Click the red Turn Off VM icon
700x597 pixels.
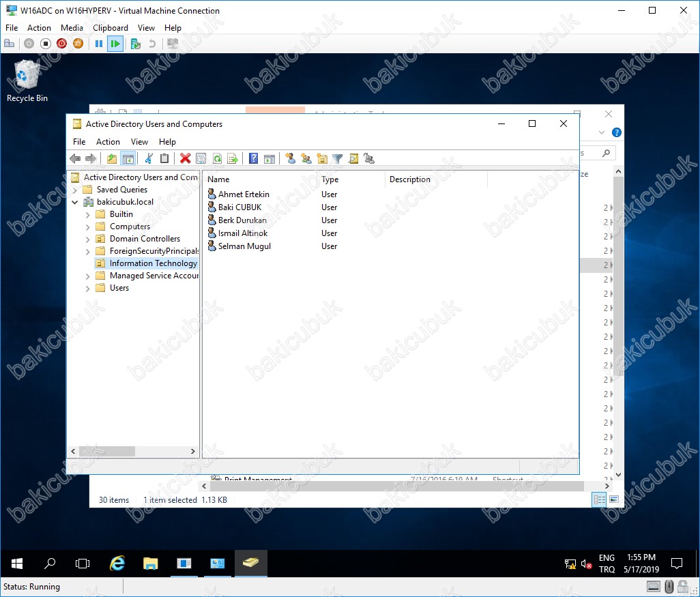(x=61, y=44)
